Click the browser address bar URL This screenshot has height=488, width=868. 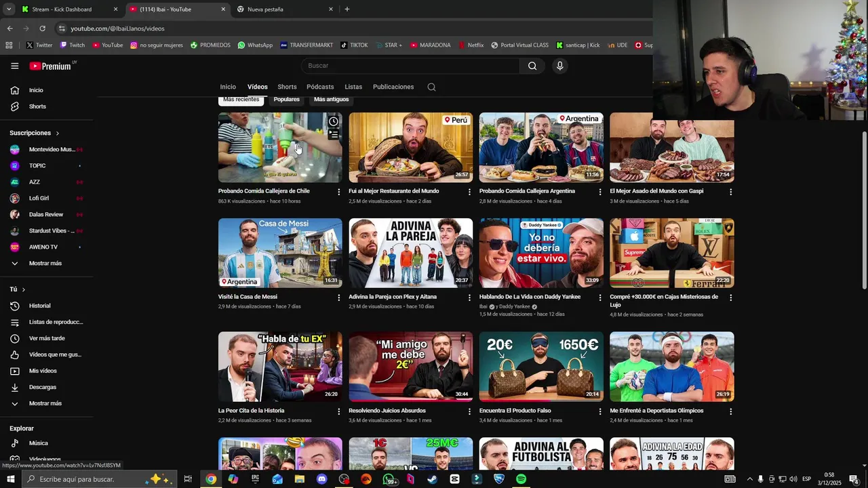[117, 28]
